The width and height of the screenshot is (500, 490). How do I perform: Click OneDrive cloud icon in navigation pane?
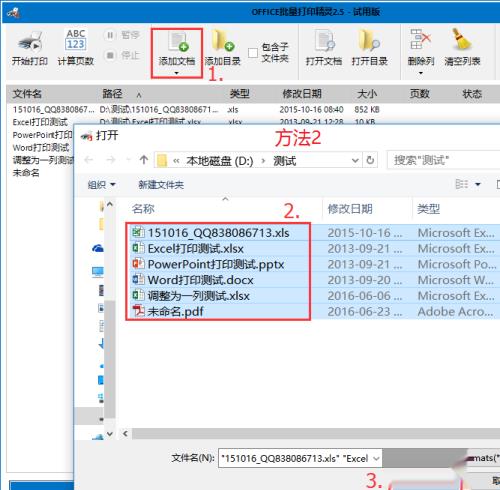click(x=98, y=248)
